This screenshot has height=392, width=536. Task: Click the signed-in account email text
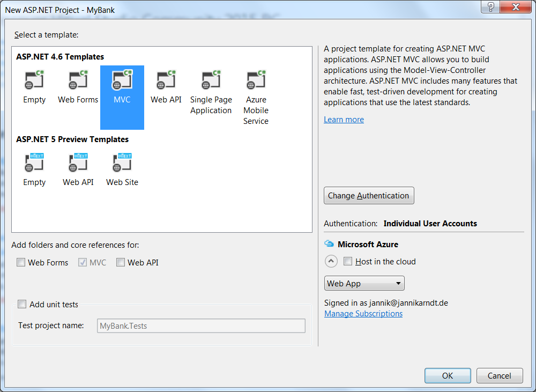click(408, 303)
